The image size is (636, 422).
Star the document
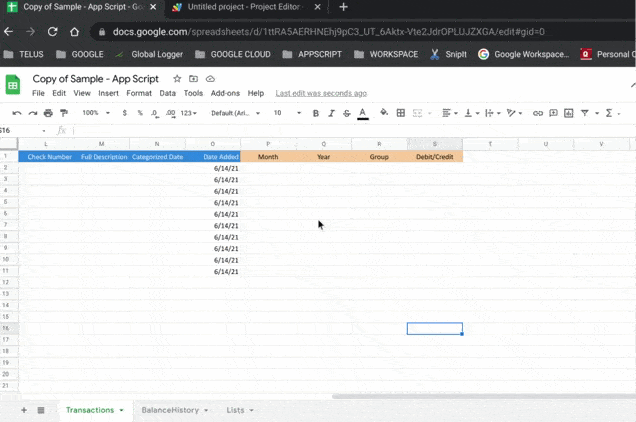[x=177, y=79]
